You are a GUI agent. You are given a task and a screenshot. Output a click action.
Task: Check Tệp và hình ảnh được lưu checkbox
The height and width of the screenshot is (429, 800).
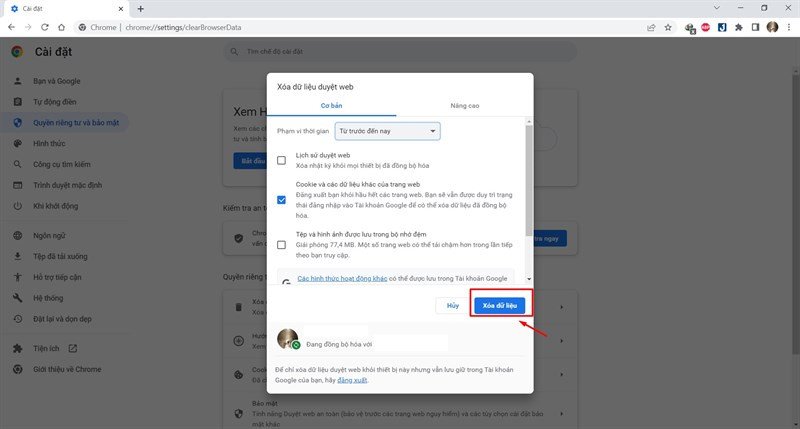click(x=282, y=244)
